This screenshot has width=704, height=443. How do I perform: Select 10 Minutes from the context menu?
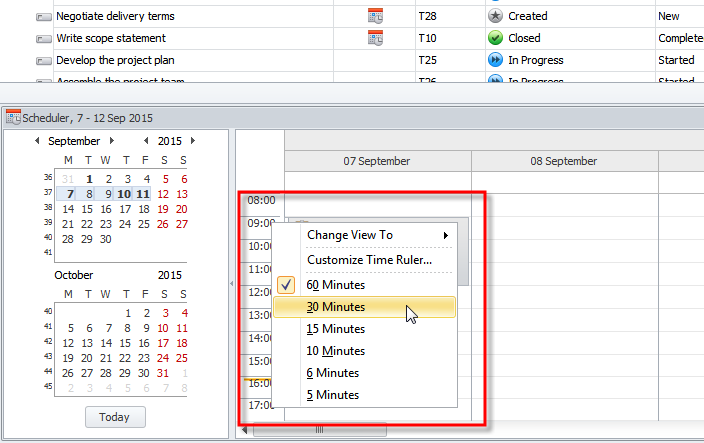tap(335, 351)
